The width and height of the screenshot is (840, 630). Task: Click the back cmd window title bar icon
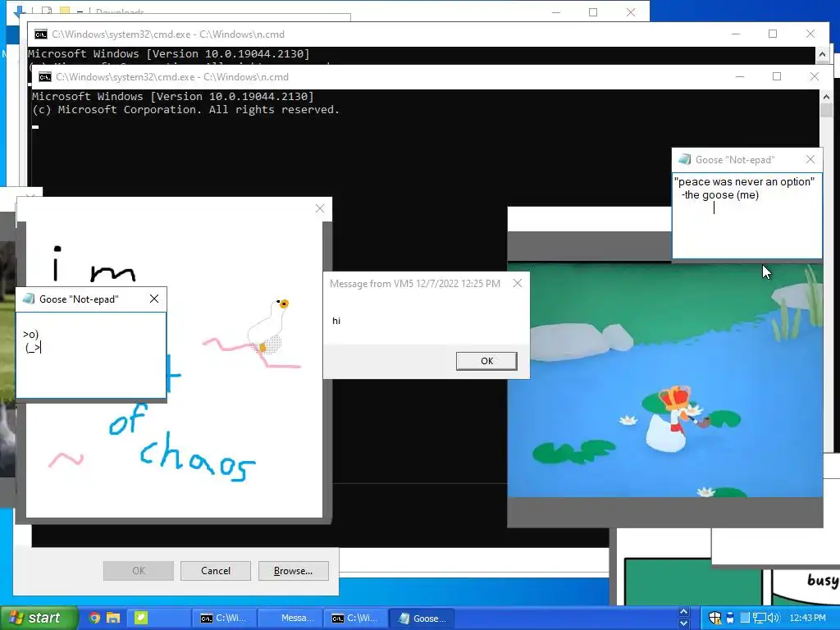41,34
